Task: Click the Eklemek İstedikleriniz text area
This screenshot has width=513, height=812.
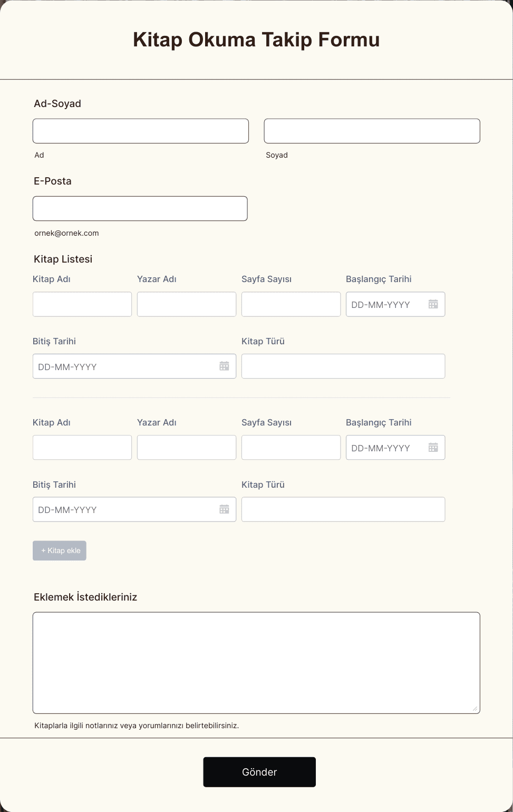Action: coord(256,662)
